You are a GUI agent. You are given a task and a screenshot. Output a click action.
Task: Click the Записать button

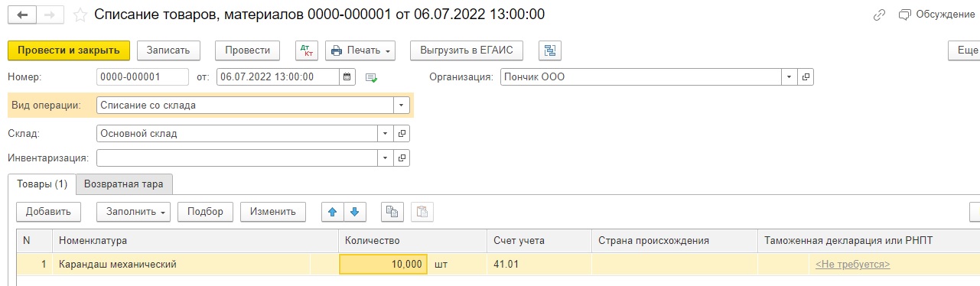click(x=168, y=50)
